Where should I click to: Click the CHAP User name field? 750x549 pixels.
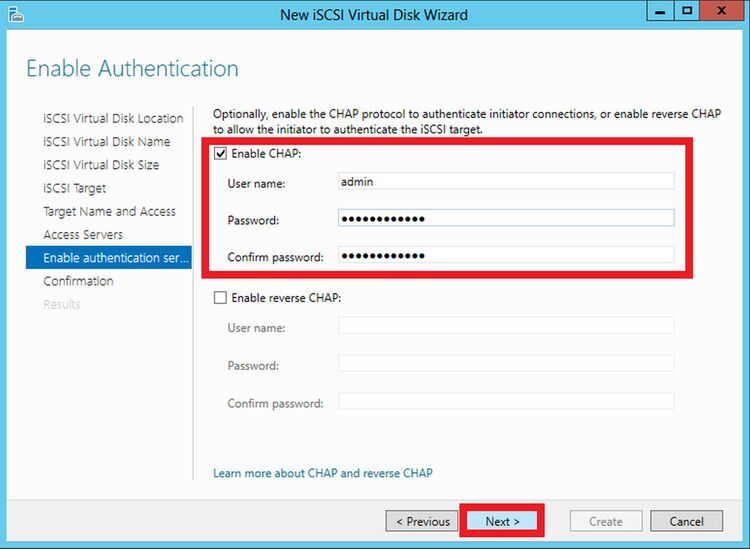[x=506, y=182]
